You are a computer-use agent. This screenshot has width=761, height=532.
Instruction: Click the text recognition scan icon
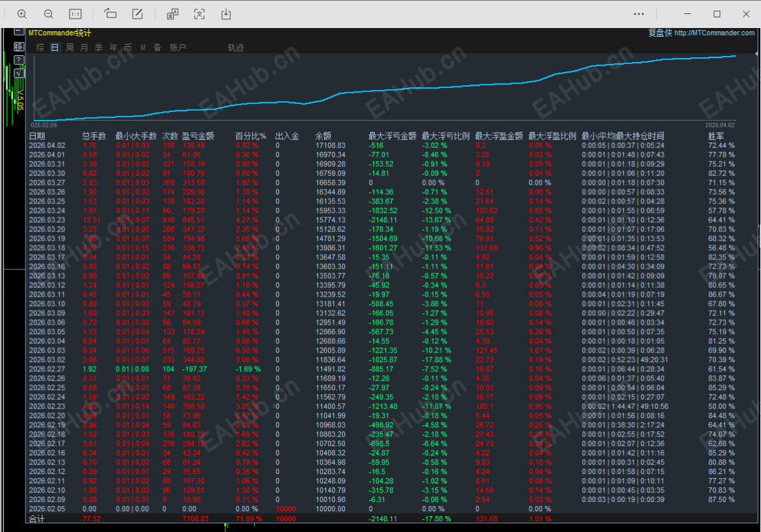point(199,14)
